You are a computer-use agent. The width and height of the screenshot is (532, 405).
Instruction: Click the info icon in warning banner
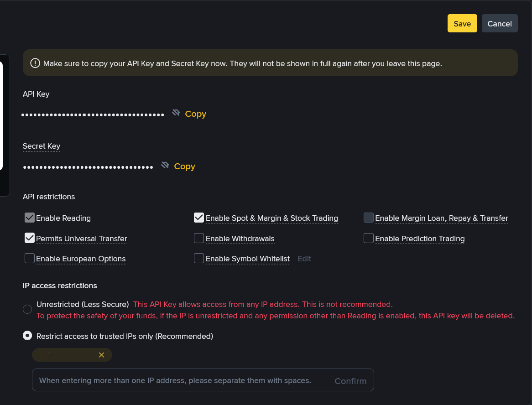[x=35, y=63]
